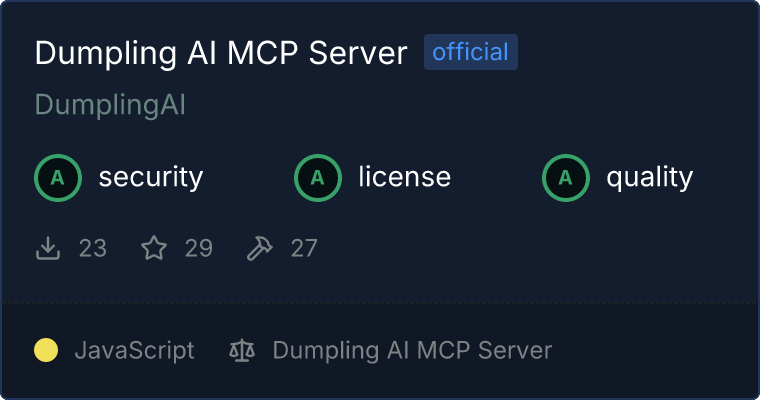Click the official tag badge
760x400 pixels.
coord(471,52)
